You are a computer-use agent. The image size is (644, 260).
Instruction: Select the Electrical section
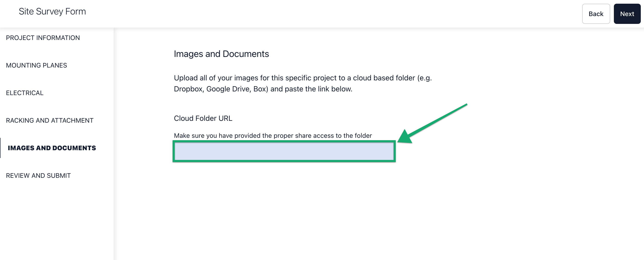25,93
